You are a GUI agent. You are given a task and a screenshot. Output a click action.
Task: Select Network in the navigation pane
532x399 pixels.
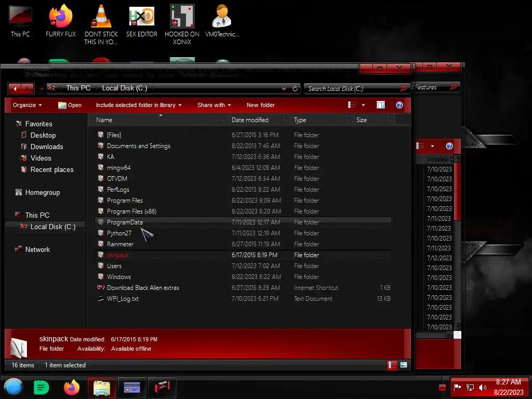(x=37, y=249)
